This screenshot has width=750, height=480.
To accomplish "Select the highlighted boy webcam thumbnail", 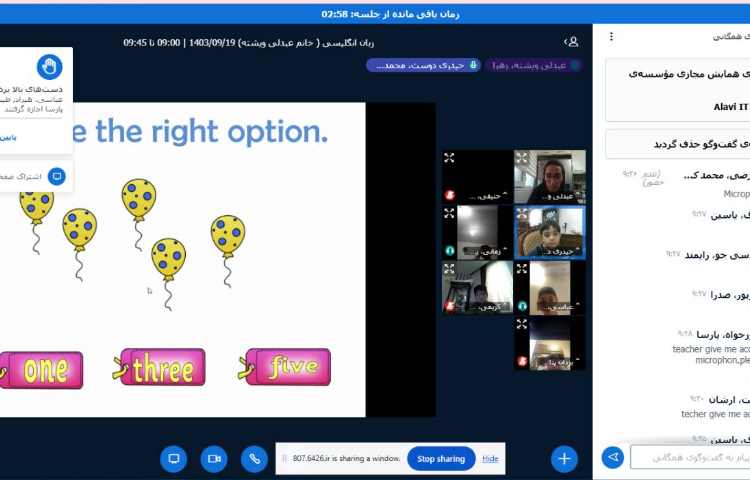I will coord(550,232).
